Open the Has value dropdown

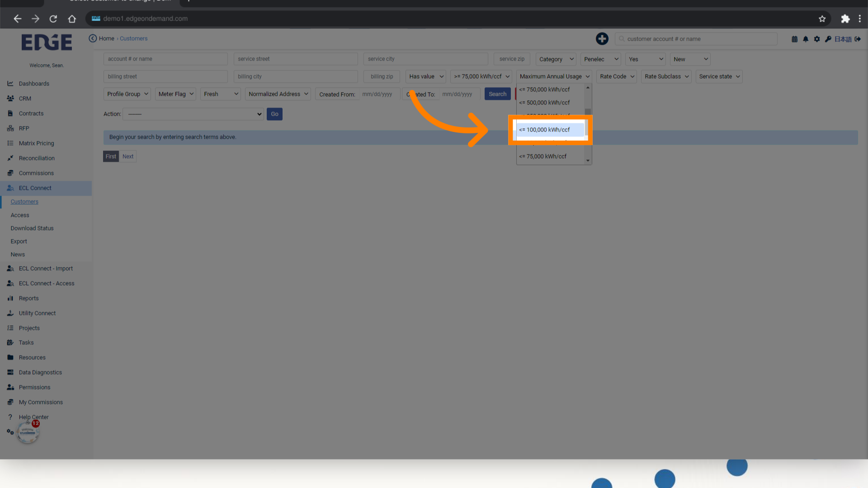[425, 76]
